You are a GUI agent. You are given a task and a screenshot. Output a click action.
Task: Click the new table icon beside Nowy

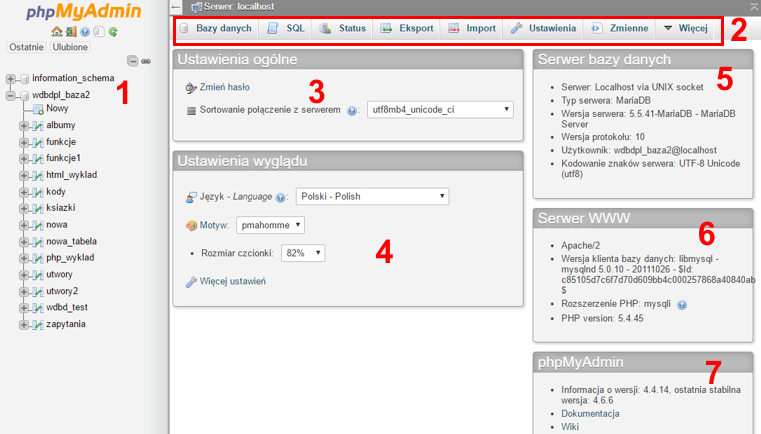38,109
